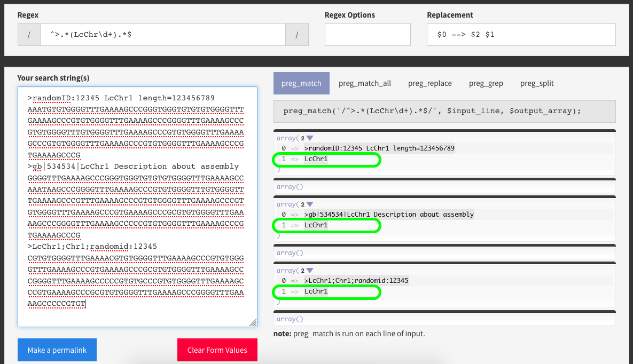Collapse the first result array triangle
The image size is (633, 364).
pyautogui.click(x=310, y=138)
